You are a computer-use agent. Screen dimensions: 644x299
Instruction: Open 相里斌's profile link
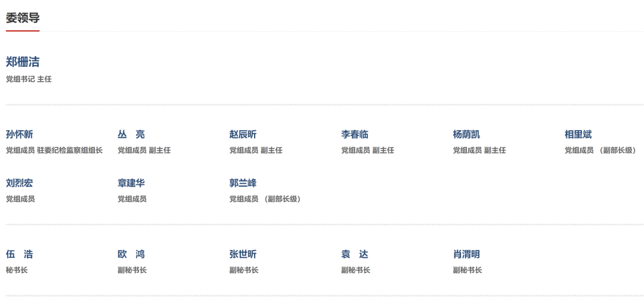(578, 134)
